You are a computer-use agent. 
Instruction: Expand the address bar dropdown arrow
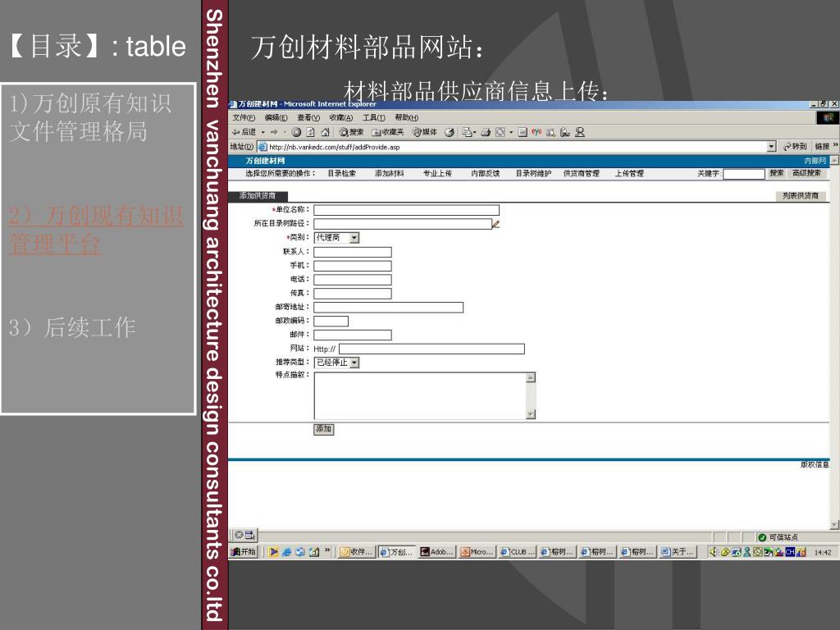pos(771,146)
